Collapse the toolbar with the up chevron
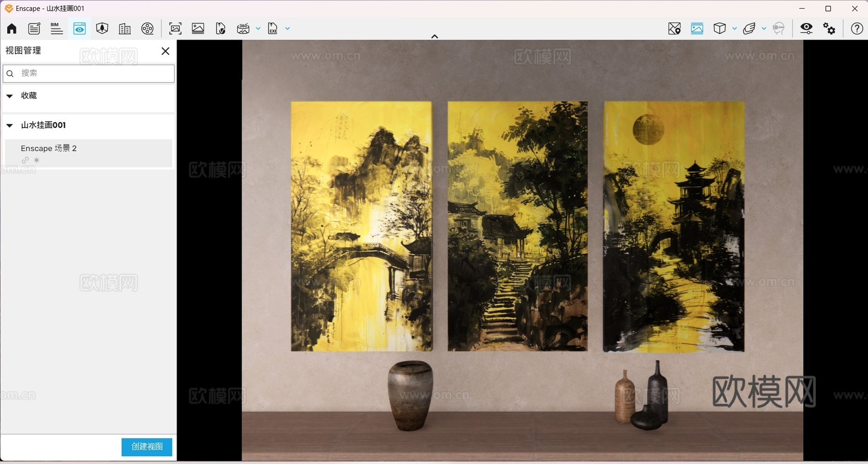868x464 pixels. click(x=434, y=36)
